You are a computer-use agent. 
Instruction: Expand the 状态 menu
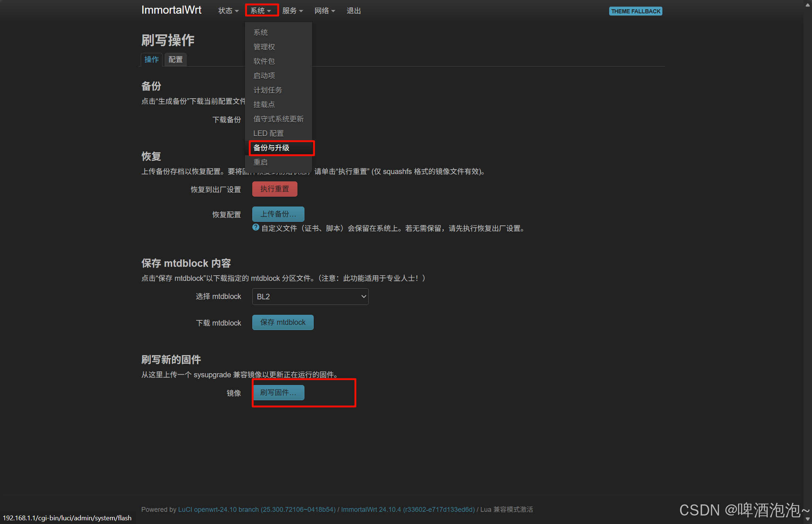click(x=228, y=11)
